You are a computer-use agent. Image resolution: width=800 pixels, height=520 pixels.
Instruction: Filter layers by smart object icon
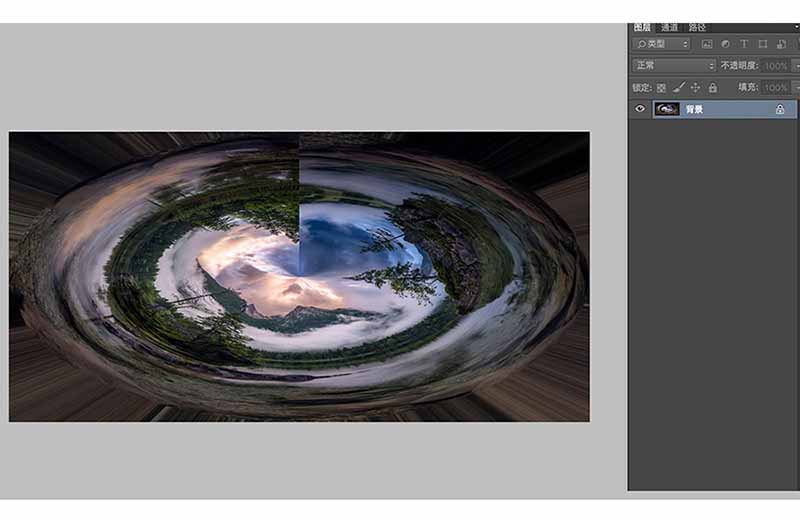click(x=781, y=44)
